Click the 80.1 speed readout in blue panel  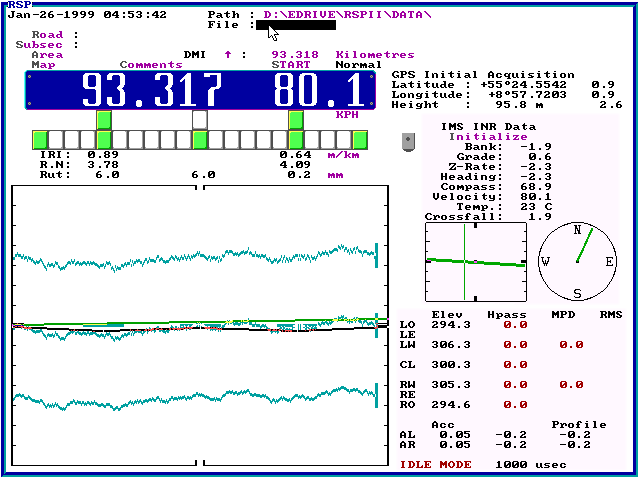tap(321, 91)
